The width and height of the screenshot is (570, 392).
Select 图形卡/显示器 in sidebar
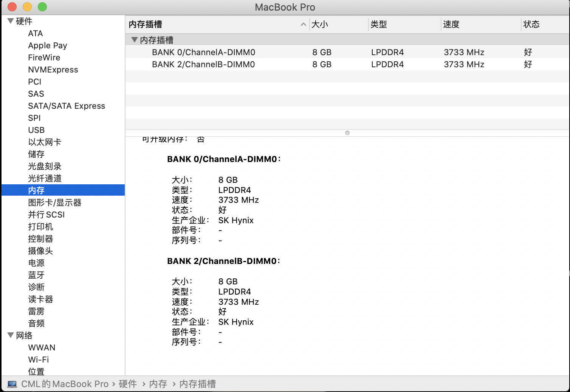click(x=55, y=202)
